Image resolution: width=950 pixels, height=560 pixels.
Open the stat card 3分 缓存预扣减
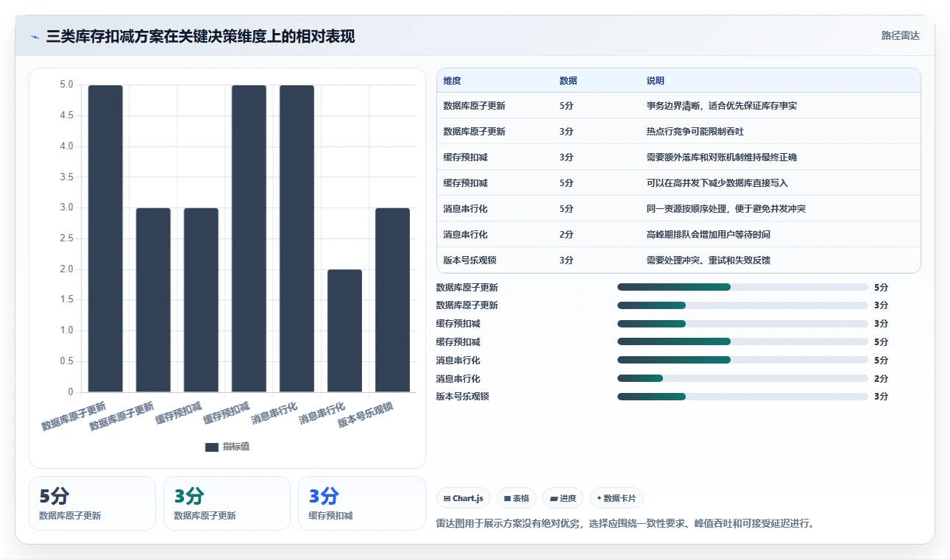(361, 503)
